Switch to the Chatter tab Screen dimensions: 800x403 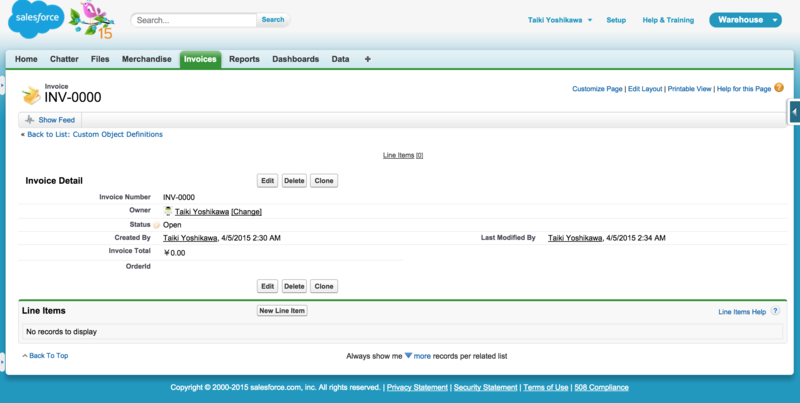pos(64,59)
